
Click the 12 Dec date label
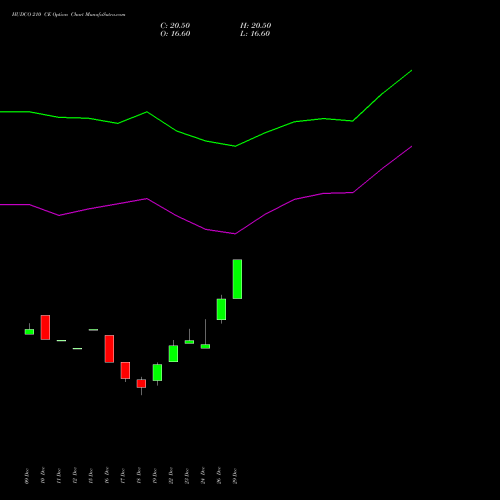click(x=75, y=476)
